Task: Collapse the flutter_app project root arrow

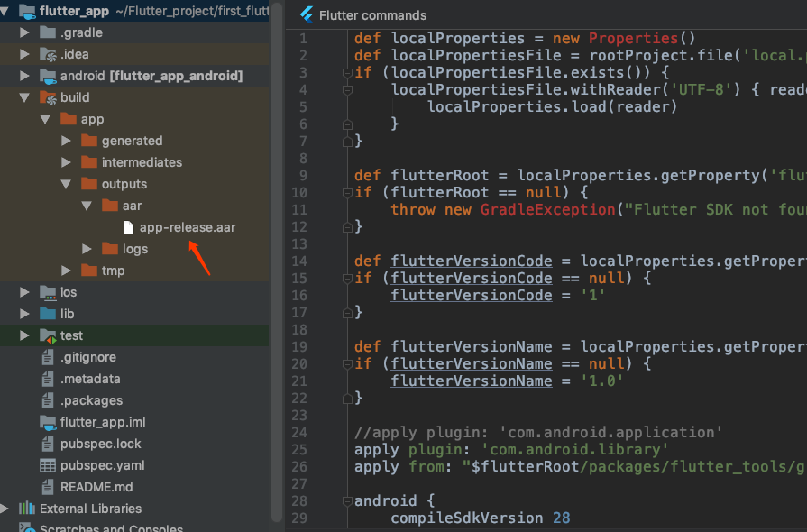Action: point(5,11)
